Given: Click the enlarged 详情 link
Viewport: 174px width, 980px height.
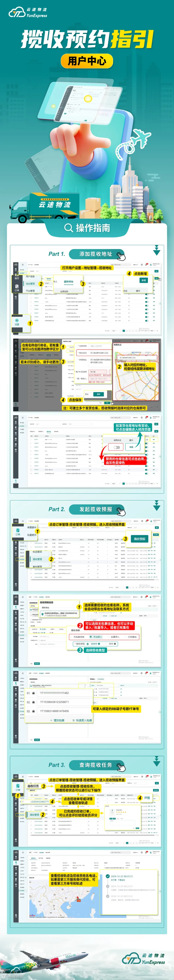Looking at the screenshot, I should tap(147, 798).
